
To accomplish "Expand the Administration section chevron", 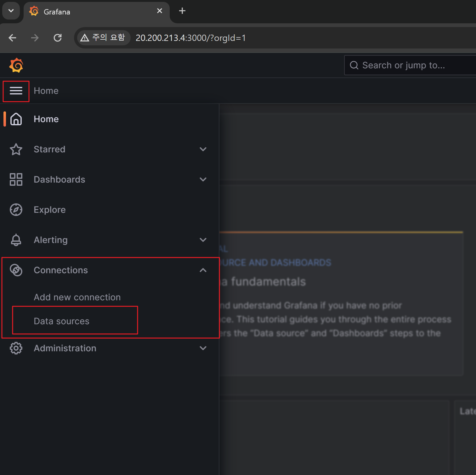I will tap(203, 348).
